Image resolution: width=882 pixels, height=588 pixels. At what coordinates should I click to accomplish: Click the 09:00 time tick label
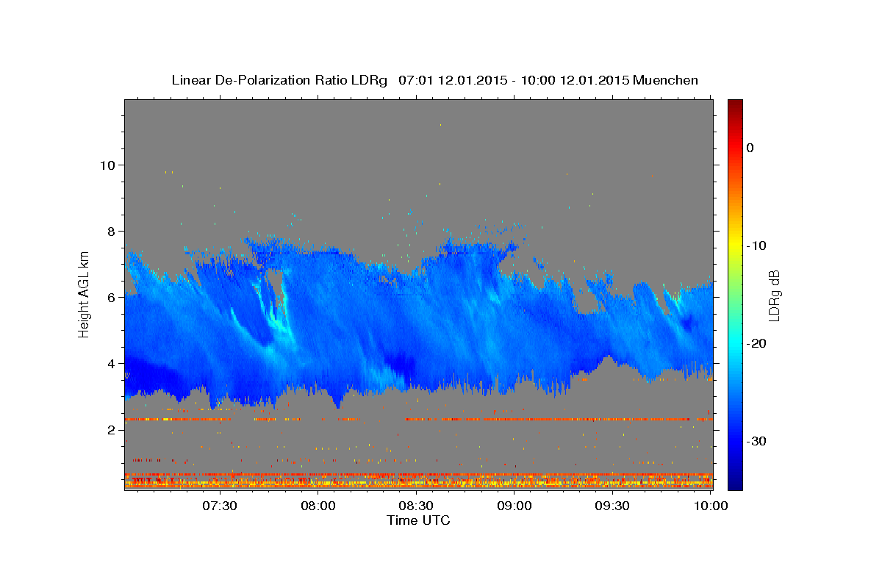(x=514, y=506)
